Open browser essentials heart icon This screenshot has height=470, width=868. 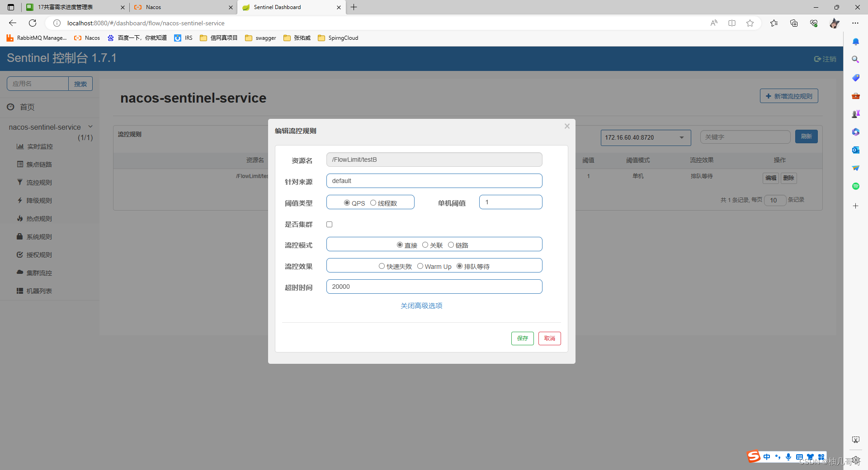[814, 23]
